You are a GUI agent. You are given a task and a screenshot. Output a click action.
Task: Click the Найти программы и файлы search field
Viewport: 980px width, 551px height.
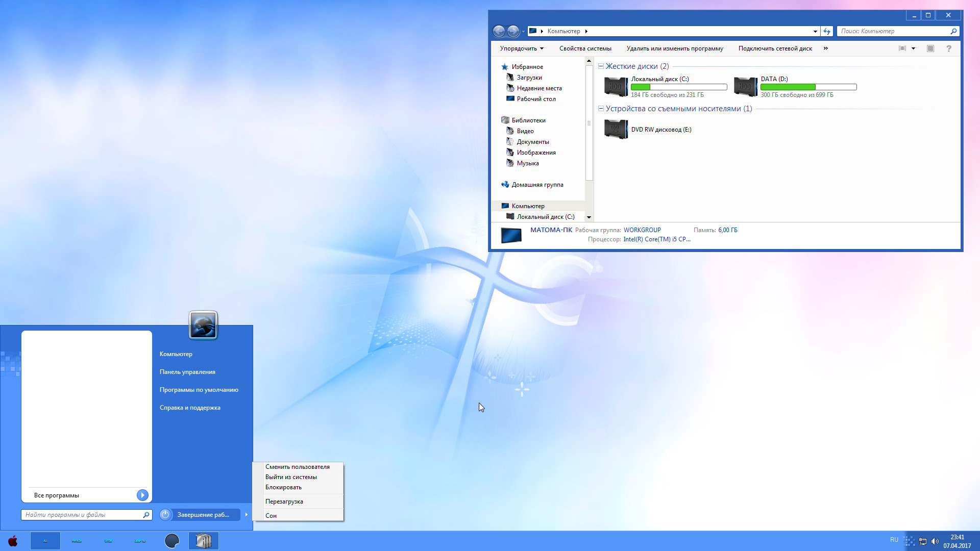coord(87,515)
